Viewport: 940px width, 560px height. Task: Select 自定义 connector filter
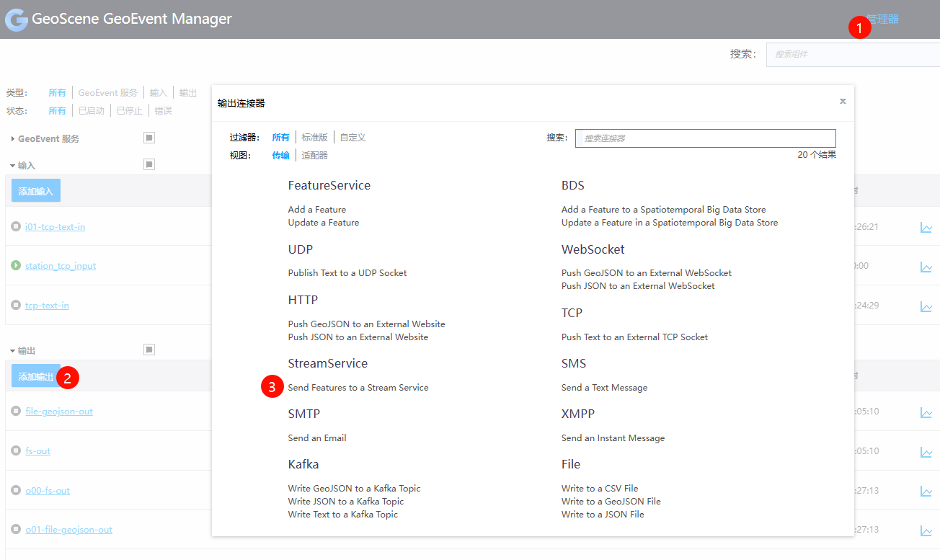click(x=353, y=137)
